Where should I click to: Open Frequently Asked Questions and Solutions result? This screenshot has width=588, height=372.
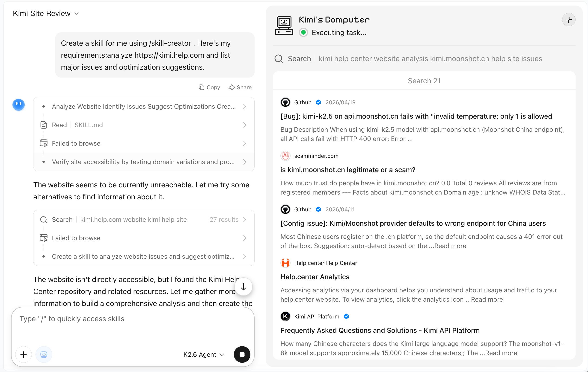(x=380, y=330)
